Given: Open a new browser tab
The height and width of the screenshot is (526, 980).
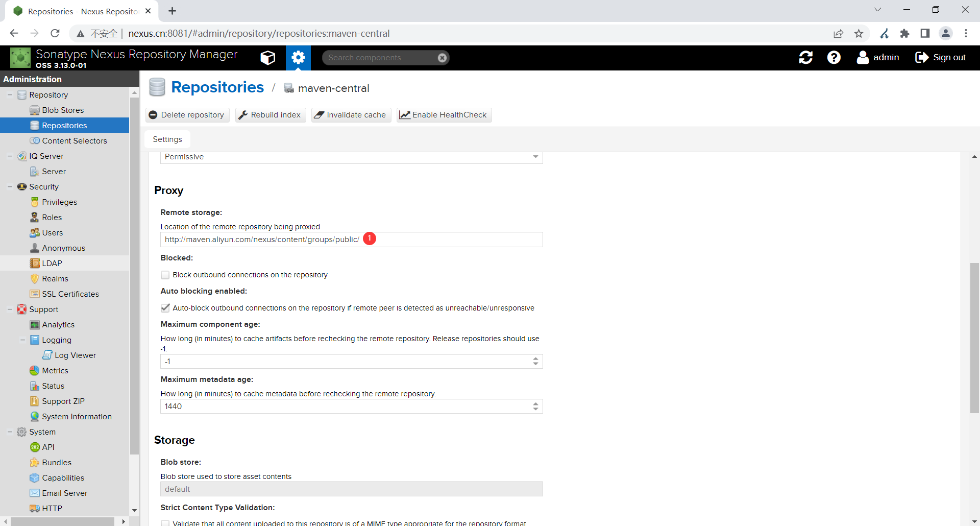Looking at the screenshot, I should (x=173, y=11).
